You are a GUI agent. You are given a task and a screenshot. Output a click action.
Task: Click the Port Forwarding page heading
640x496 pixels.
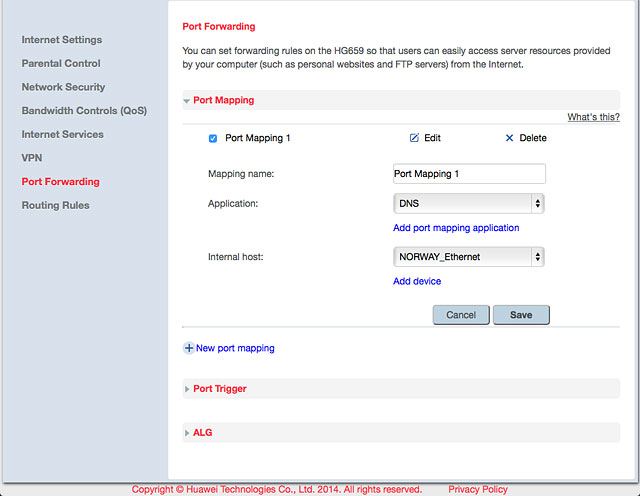point(219,27)
